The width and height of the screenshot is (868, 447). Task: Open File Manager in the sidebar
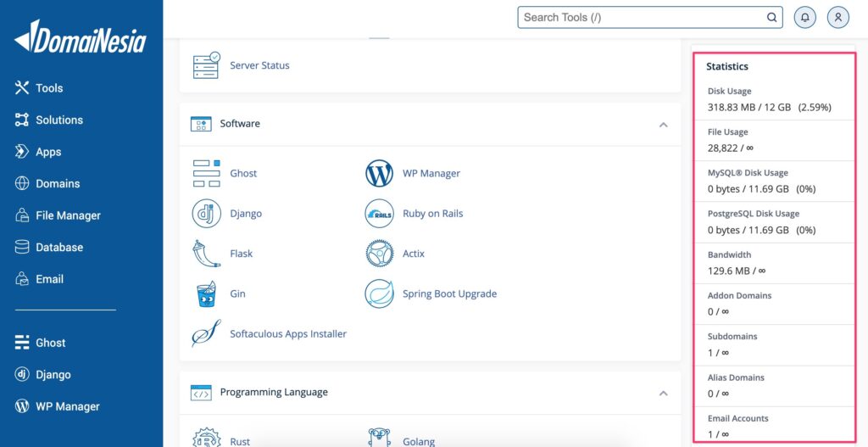pos(58,215)
